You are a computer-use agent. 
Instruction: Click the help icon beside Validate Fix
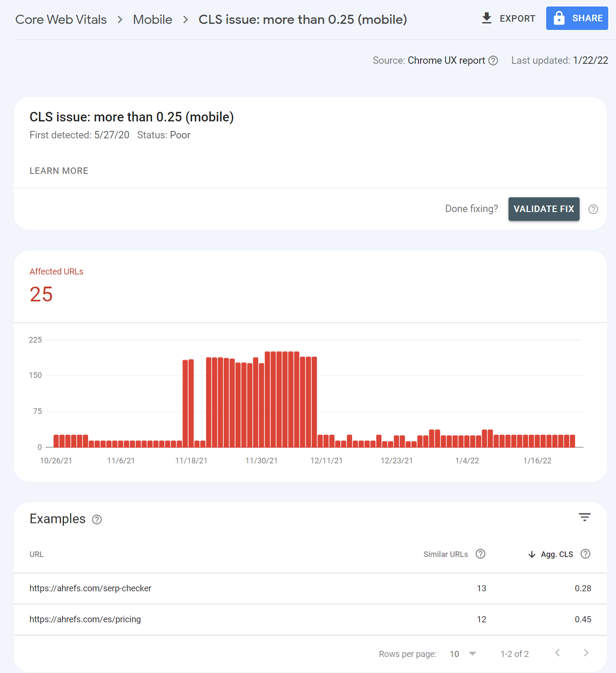(593, 209)
